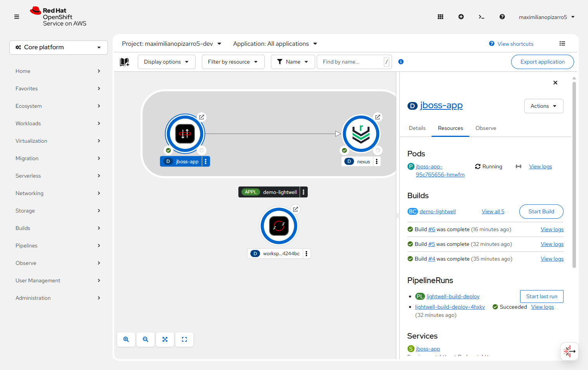Expand the Workloads navigation section
Image resolution: width=588 pixels, height=370 pixels.
pyautogui.click(x=58, y=123)
